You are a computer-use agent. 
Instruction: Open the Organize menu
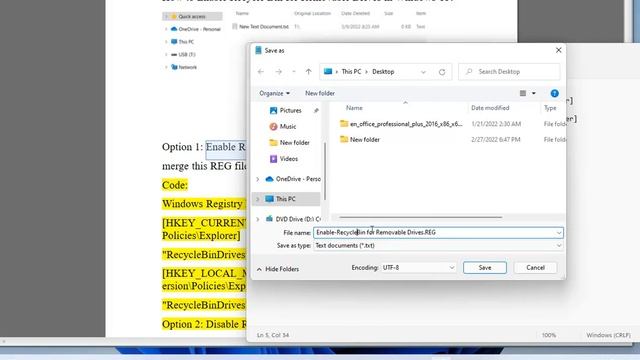tap(274, 93)
